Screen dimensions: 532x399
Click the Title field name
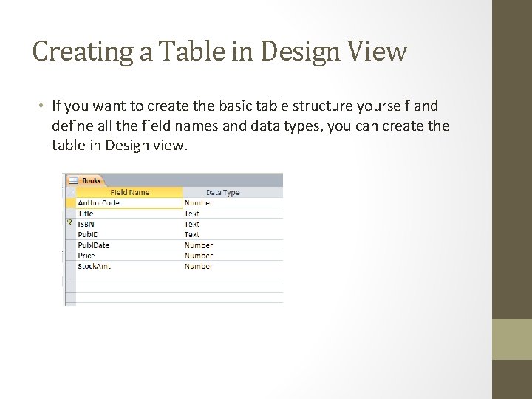tap(86, 214)
